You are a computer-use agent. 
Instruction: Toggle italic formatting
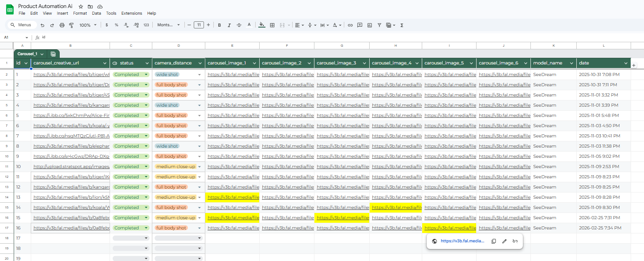click(x=229, y=25)
